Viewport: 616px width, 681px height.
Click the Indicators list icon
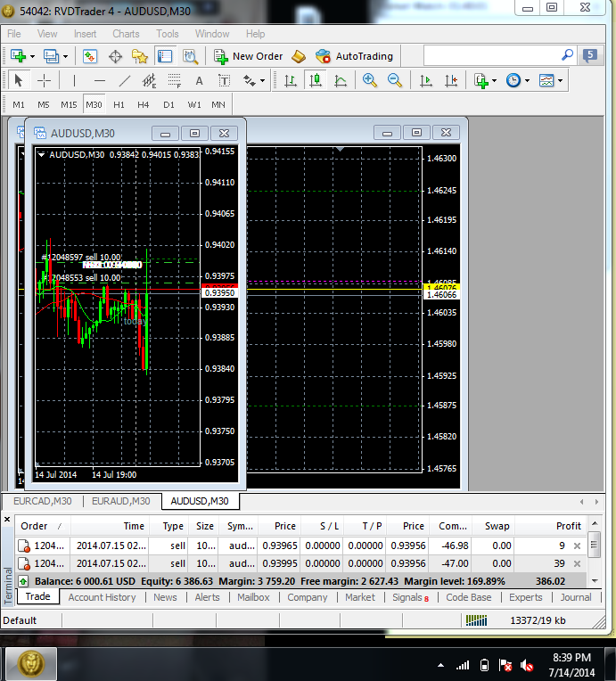(480, 81)
